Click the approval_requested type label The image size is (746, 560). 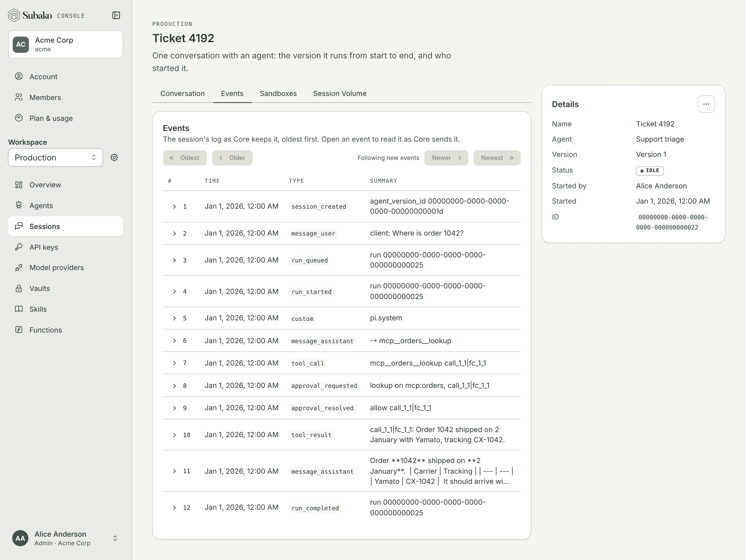point(324,386)
